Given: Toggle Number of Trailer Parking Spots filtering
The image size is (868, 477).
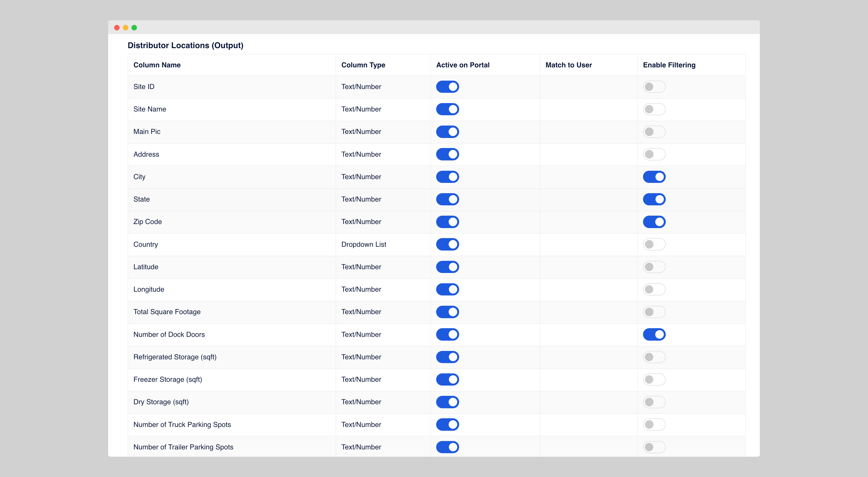Looking at the screenshot, I should (x=654, y=447).
